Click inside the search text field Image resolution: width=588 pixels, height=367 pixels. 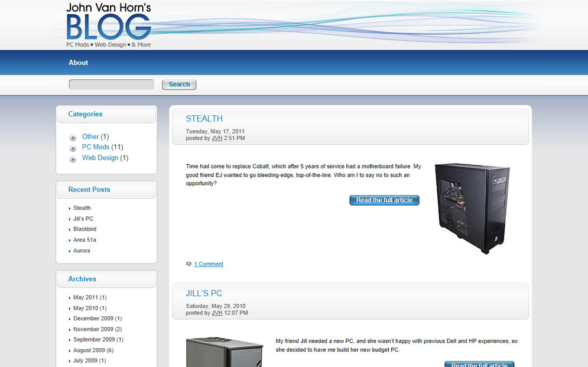tap(112, 85)
